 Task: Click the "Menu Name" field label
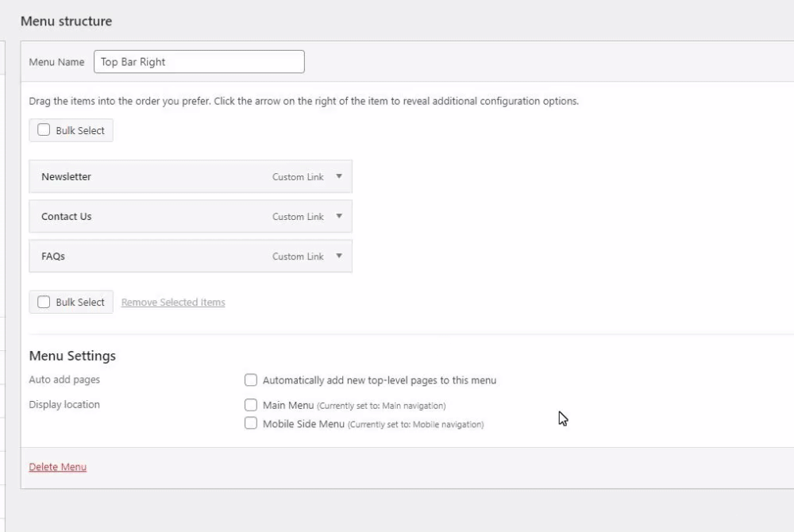pos(56,62)
